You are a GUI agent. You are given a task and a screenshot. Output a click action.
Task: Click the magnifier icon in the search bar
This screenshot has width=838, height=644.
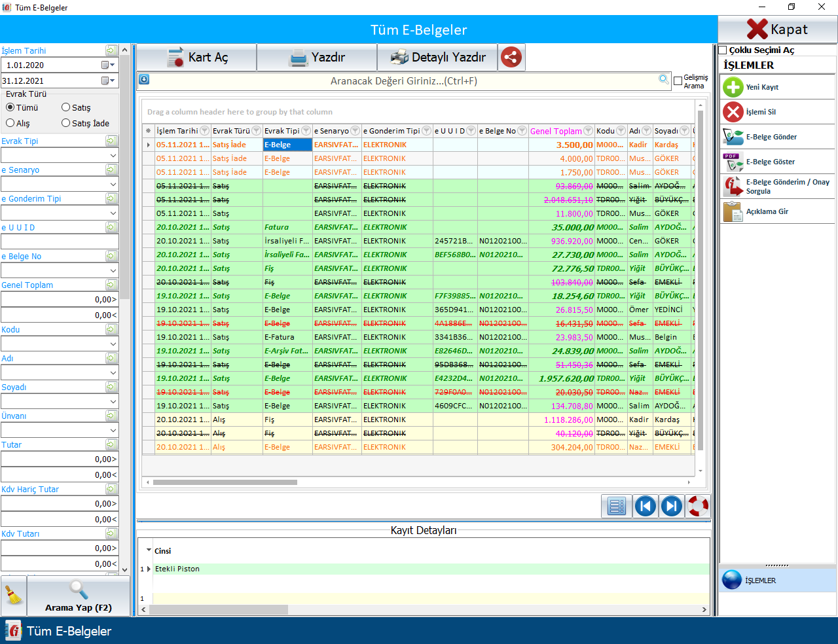point(664,80)
